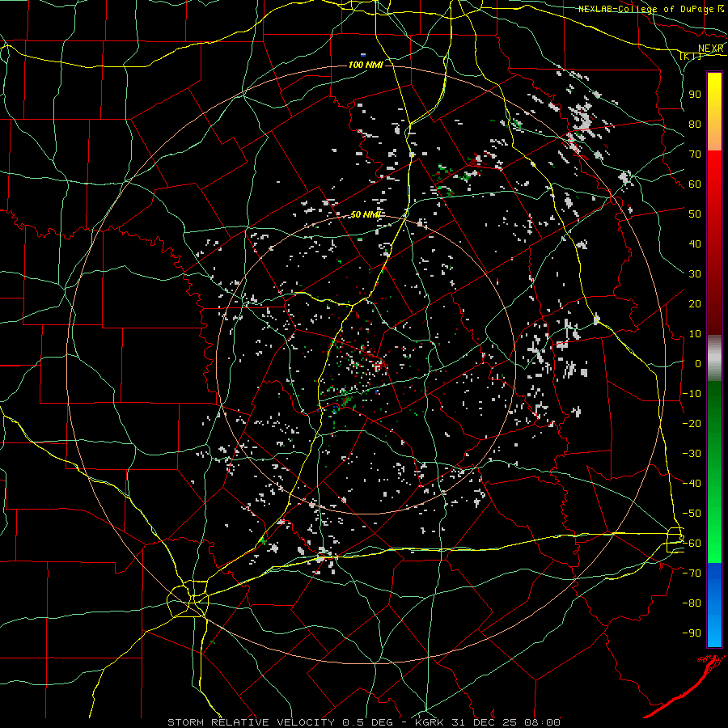Click the 0.5 DEG elevation text
Image resolution: width=728 pixels, height=728 pixels.
[368, 722]
